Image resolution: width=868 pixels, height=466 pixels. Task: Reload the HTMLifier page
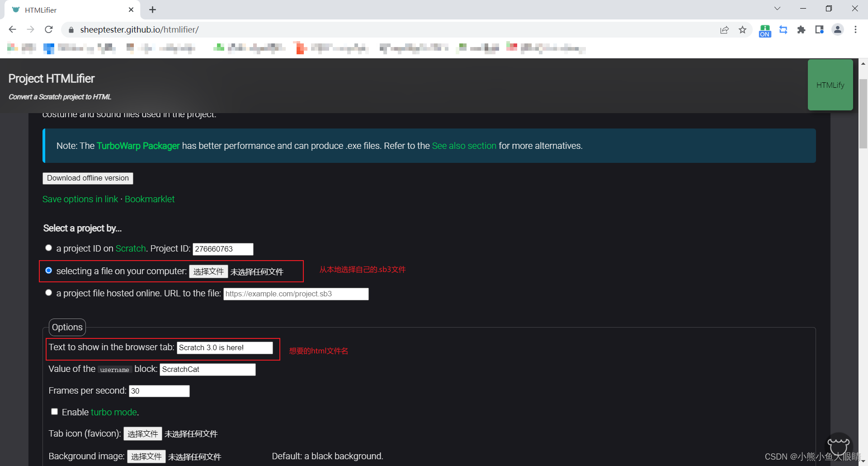(49, 29)
